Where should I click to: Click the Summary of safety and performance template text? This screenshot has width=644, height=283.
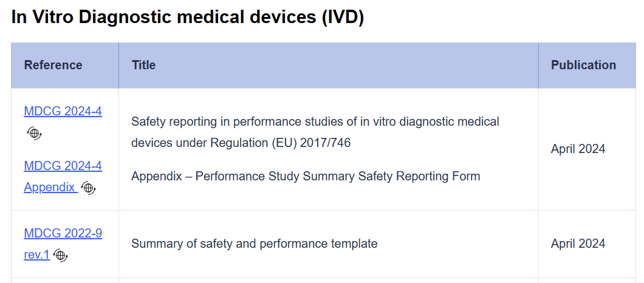(x=254, y=244)
